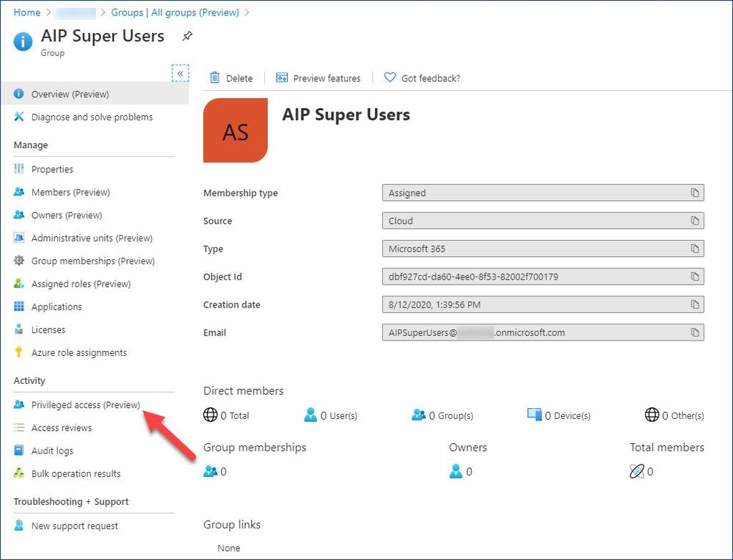Click the Creation date field
733x560 pixels.
tap(543, 305)
